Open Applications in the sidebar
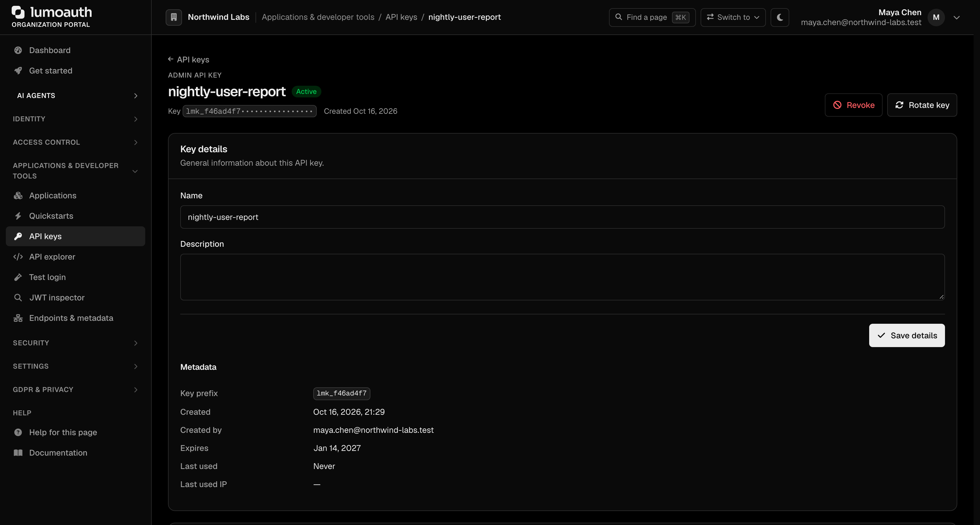Image resolution: width=980 pixels, height=525 pixels. (75, 195)
